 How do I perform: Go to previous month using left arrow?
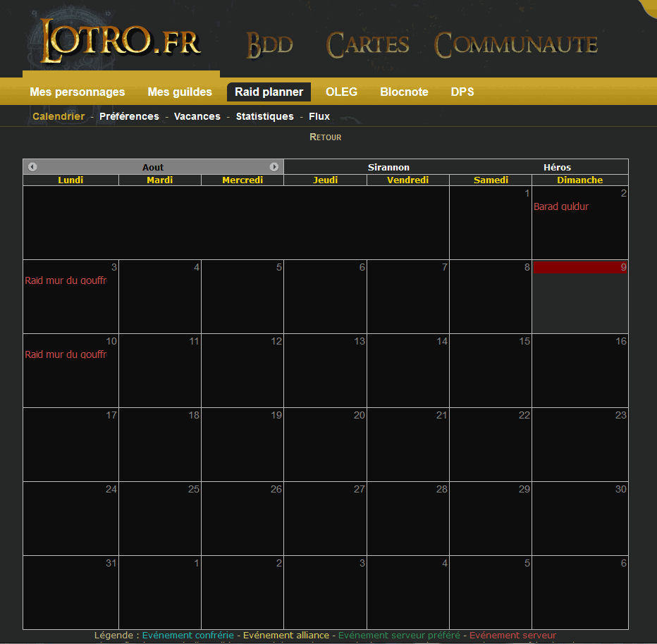pyautogui.click(x=32, y=167)
